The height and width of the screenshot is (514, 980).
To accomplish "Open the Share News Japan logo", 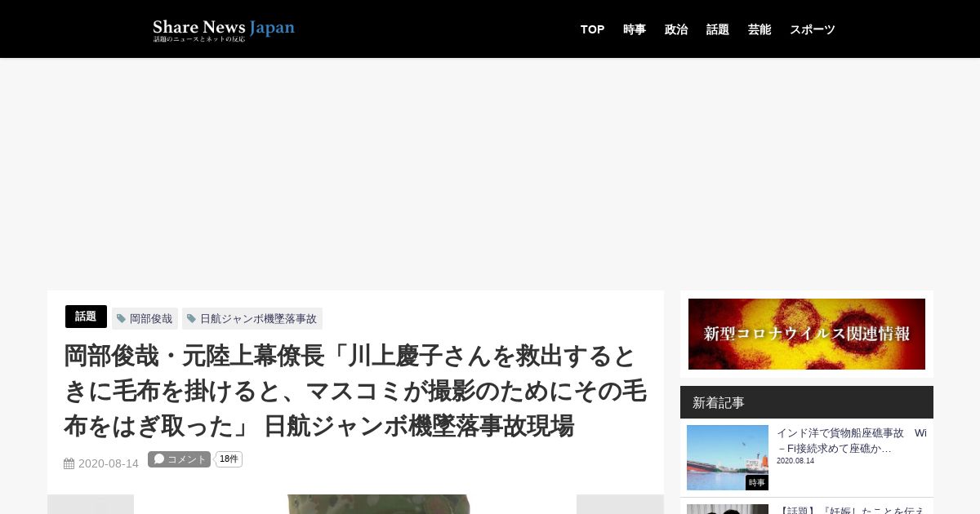I will point(224,30).
